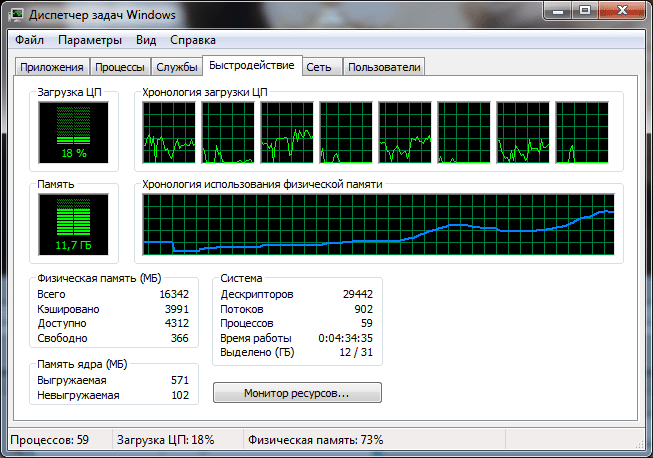
Task: Open the Вид menu
Action: (x=146, y=40)
